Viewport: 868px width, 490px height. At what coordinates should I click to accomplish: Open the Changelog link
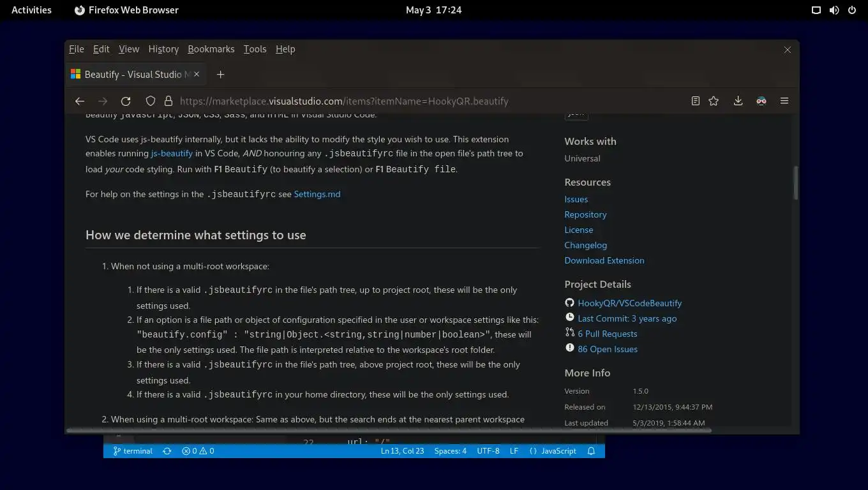(x=585, y=245)
